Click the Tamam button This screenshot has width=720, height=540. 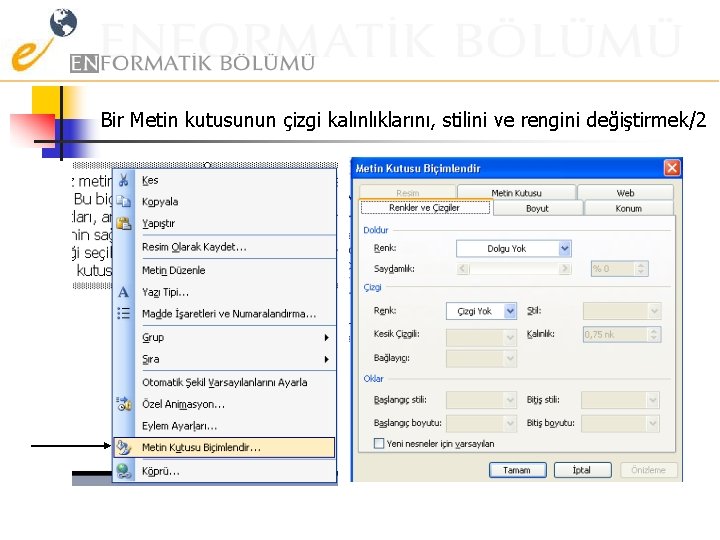(x=518, y=470)
